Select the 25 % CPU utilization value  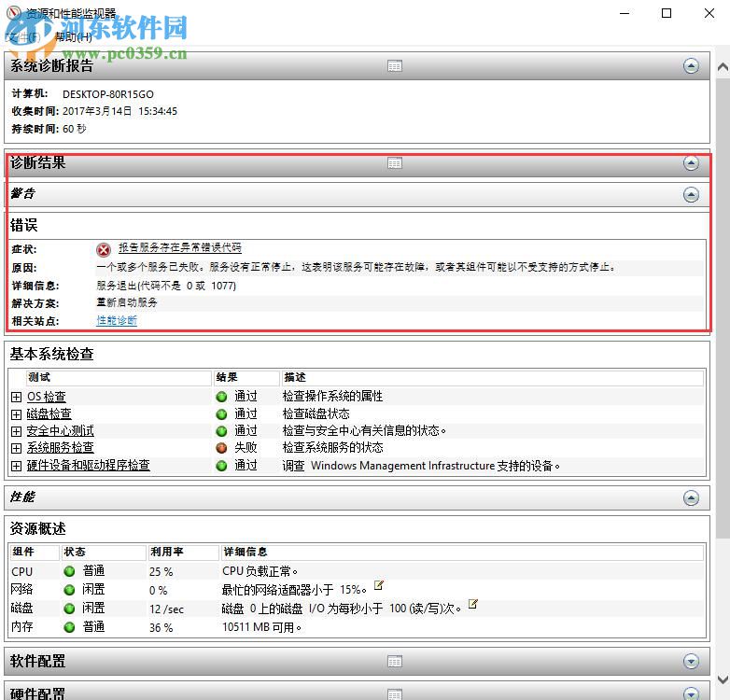[x=161, y=571]
